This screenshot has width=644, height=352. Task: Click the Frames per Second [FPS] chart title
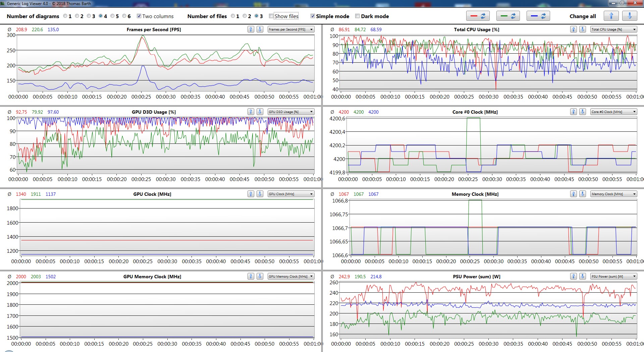coord(154,30)
